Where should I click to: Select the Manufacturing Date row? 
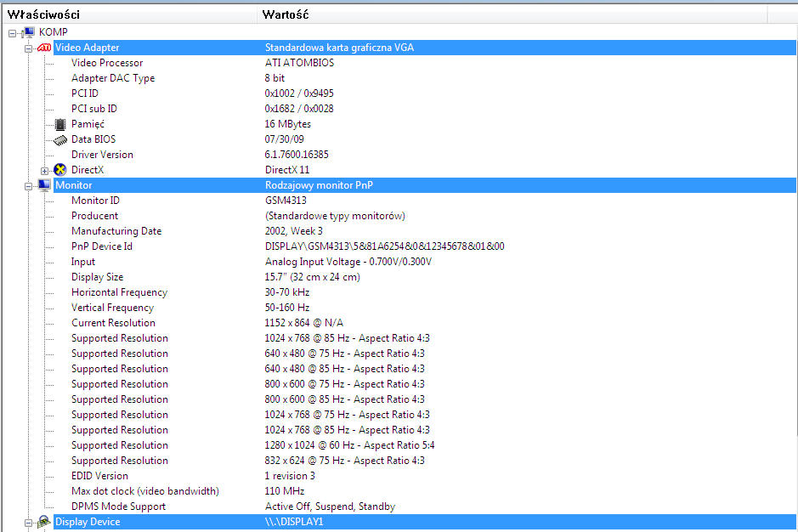116,231
